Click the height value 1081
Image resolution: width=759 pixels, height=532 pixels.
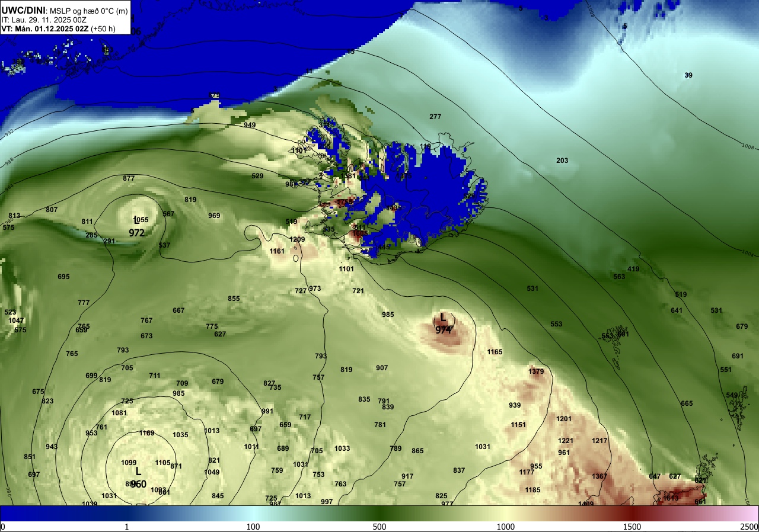pos(119,413)
